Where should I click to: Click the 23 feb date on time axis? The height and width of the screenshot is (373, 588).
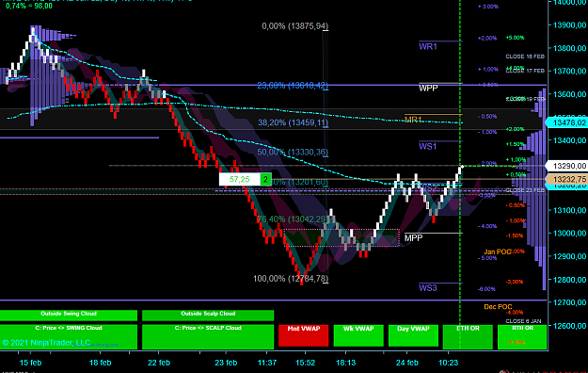click(x=226, y=363)
